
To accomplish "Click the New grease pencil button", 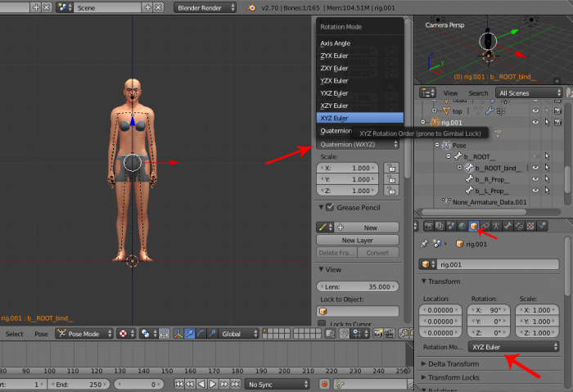I will click(367, 228).
